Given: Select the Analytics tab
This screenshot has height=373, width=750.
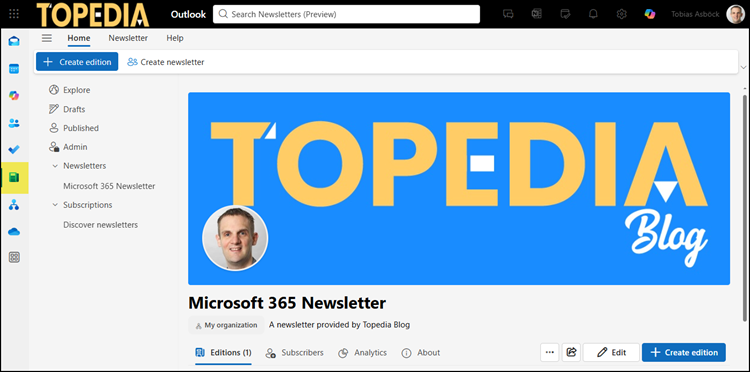Looking at the screenshot, I should point(362,353).
